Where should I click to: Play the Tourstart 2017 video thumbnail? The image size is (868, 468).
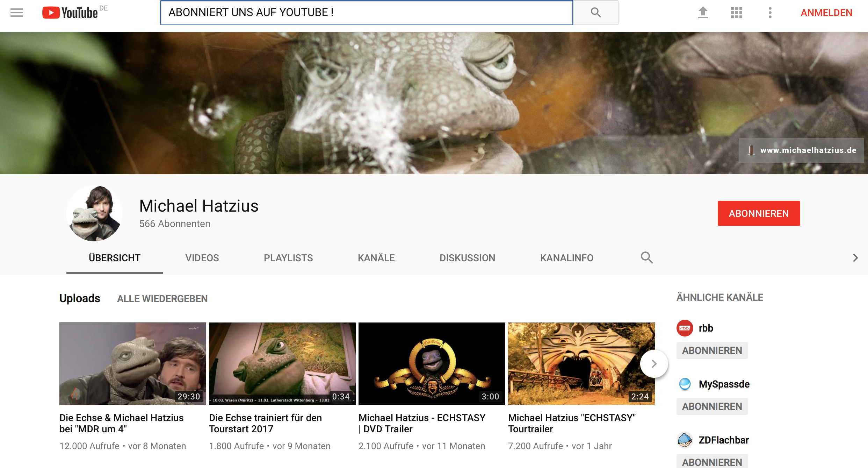[x=282, y=364]
